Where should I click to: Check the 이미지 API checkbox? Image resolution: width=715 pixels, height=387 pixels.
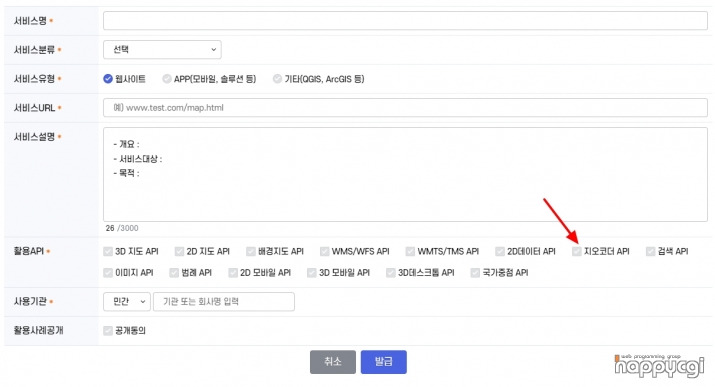[108, 273]
